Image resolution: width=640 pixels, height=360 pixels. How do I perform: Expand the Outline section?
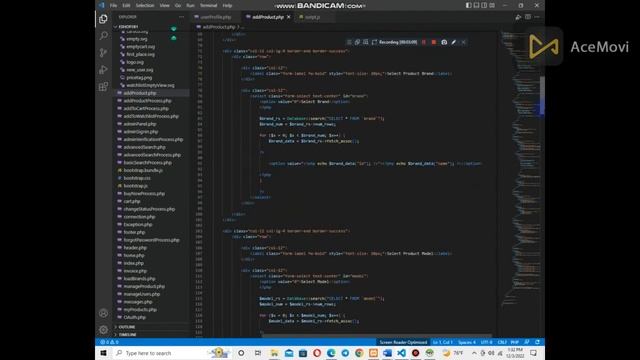pos(127,327)
